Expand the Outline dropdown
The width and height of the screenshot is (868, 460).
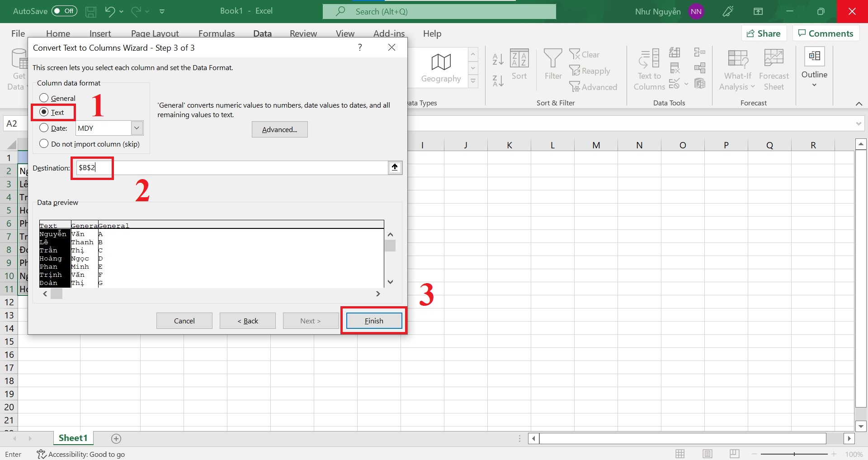point(814,84)
